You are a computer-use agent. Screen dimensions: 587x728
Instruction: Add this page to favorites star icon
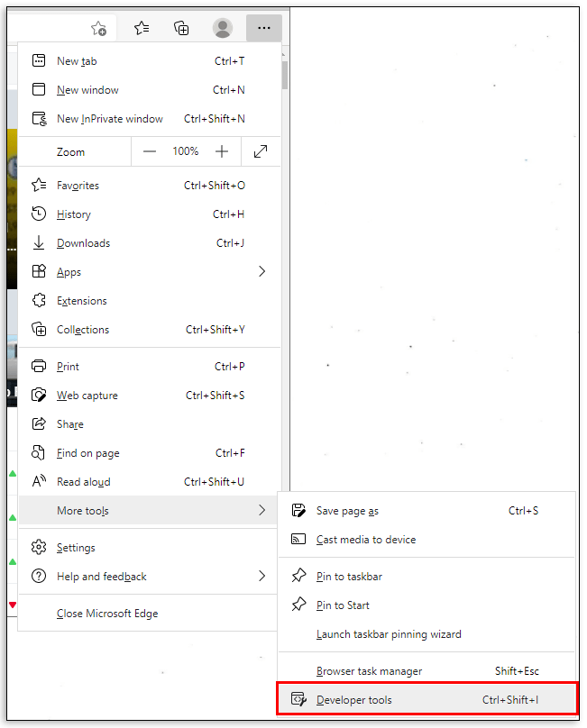[x=99, y=29]
